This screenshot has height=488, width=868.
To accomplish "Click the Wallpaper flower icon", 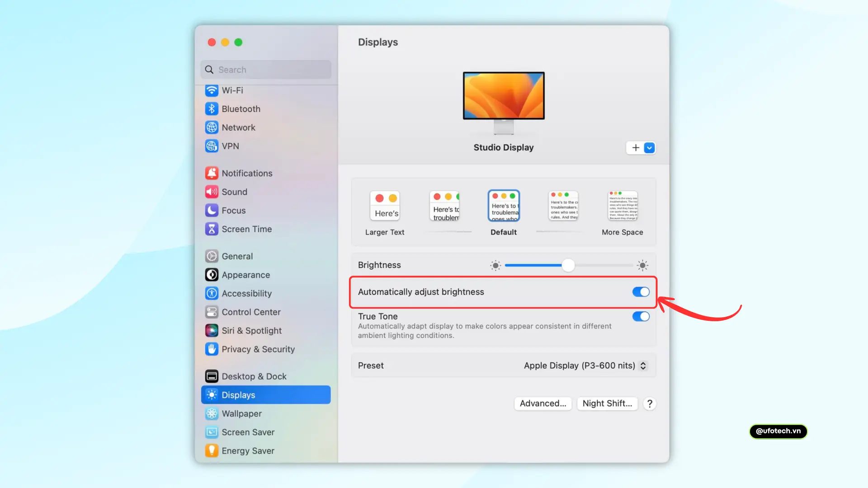I will point(212,413).
